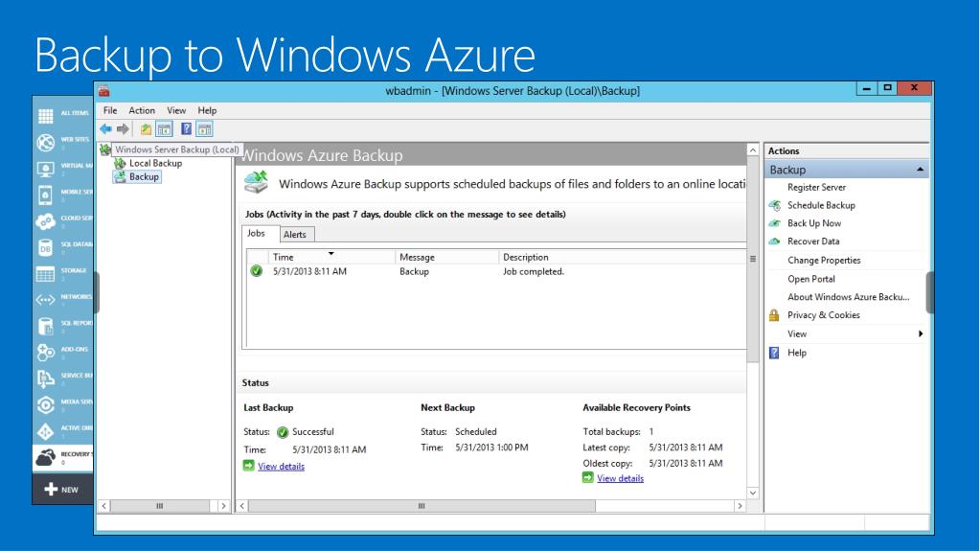This screenshot has width=980, height=551.
Task: Click Recover Data in the Actions pane
Action: (x=813, y=241)
